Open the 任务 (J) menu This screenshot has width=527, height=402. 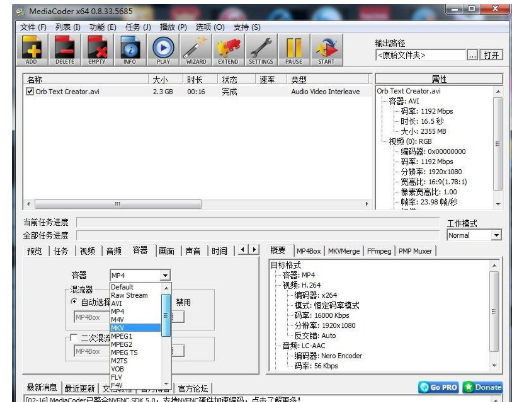[138, 27]
